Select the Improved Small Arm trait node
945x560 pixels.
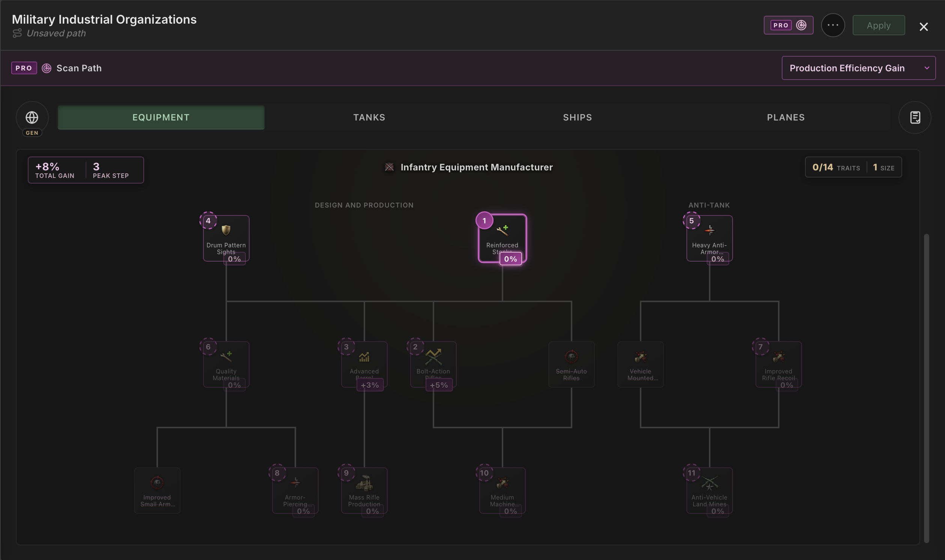point(157,490)
